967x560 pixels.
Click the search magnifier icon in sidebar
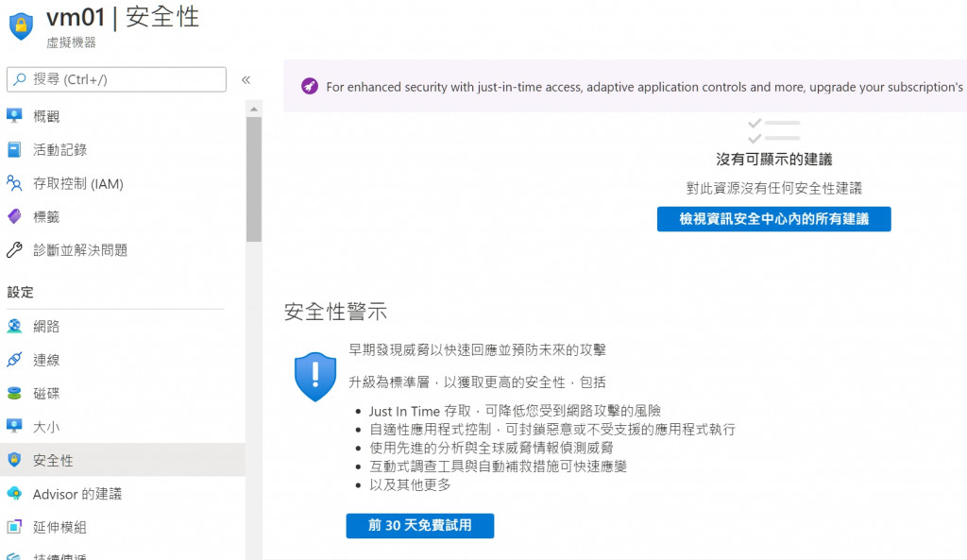tap(20, 79)
